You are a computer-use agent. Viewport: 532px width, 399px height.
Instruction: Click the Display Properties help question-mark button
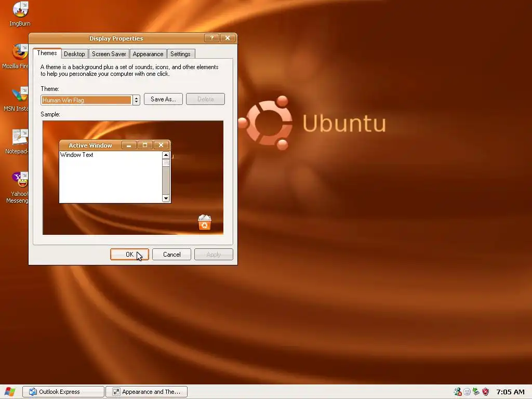tap(212, 38)
